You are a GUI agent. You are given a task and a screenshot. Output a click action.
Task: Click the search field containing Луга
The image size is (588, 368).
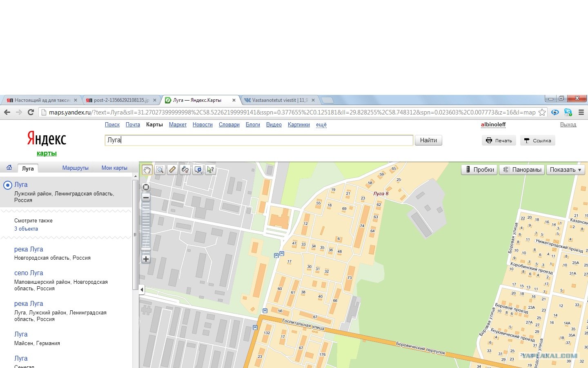click(x=259, y=140)
